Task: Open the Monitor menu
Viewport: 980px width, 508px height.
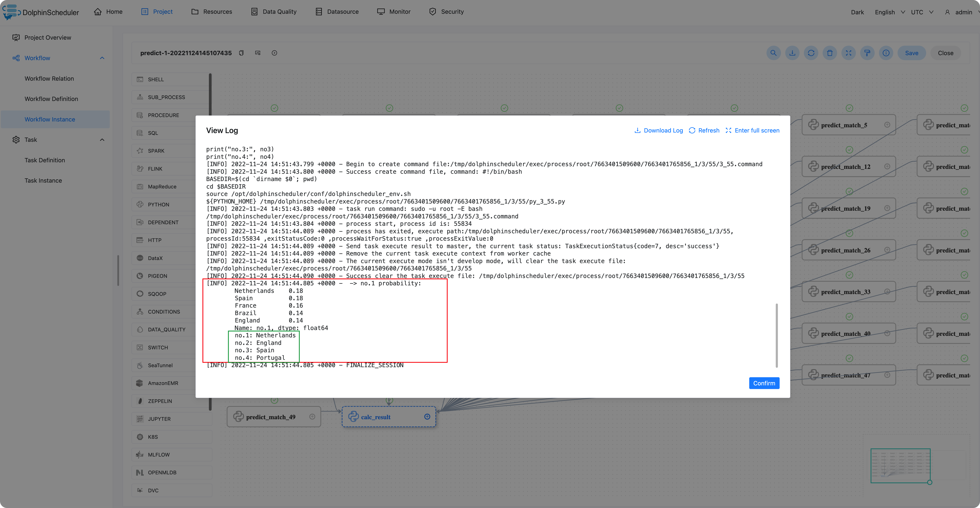Action: (394, 12)
